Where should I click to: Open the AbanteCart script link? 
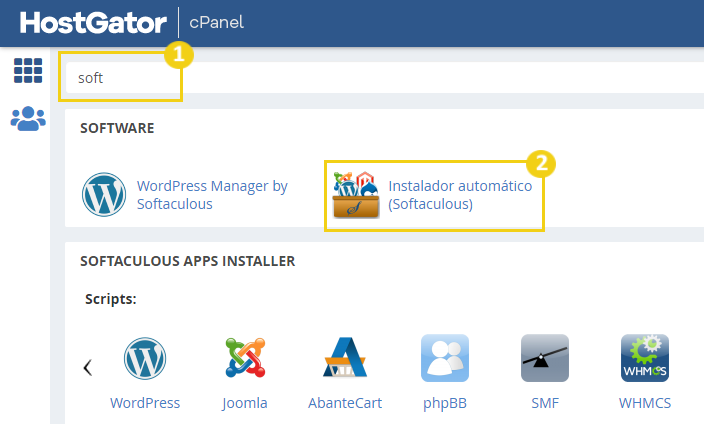pyautogui.click(x=345, y=403)
